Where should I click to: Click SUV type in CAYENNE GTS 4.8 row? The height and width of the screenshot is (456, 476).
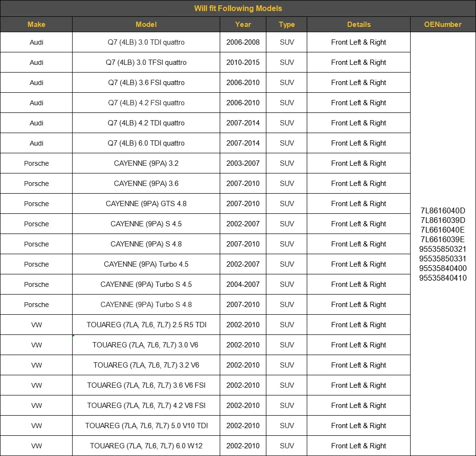click(x=287, y=204)
